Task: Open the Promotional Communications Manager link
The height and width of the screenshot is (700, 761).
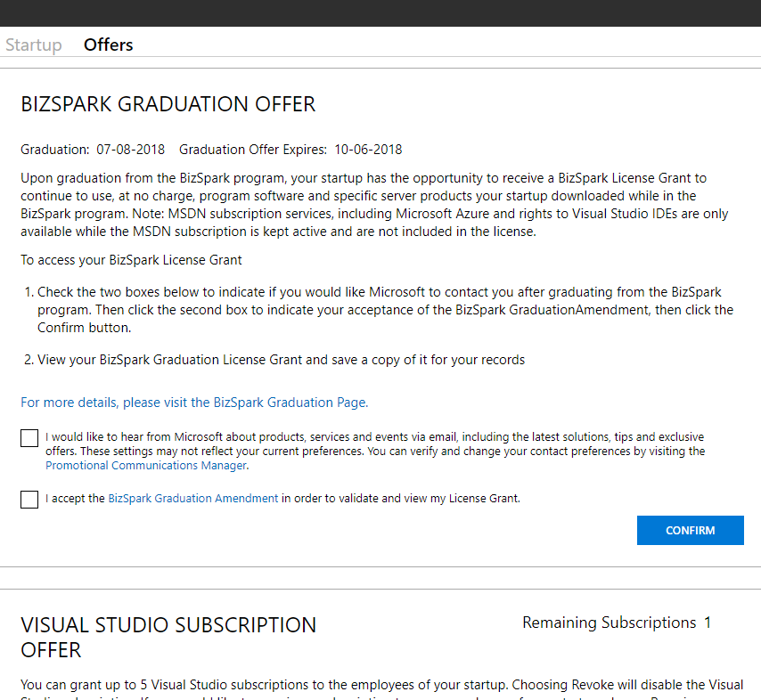Action: click(x=146, y=465)
